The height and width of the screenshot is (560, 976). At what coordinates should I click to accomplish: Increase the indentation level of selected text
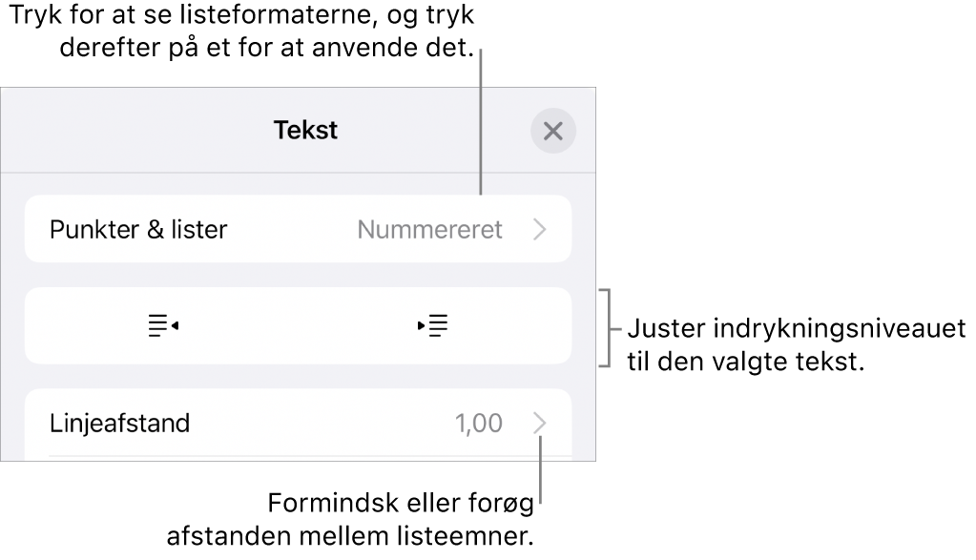click(x=432, y=325)
